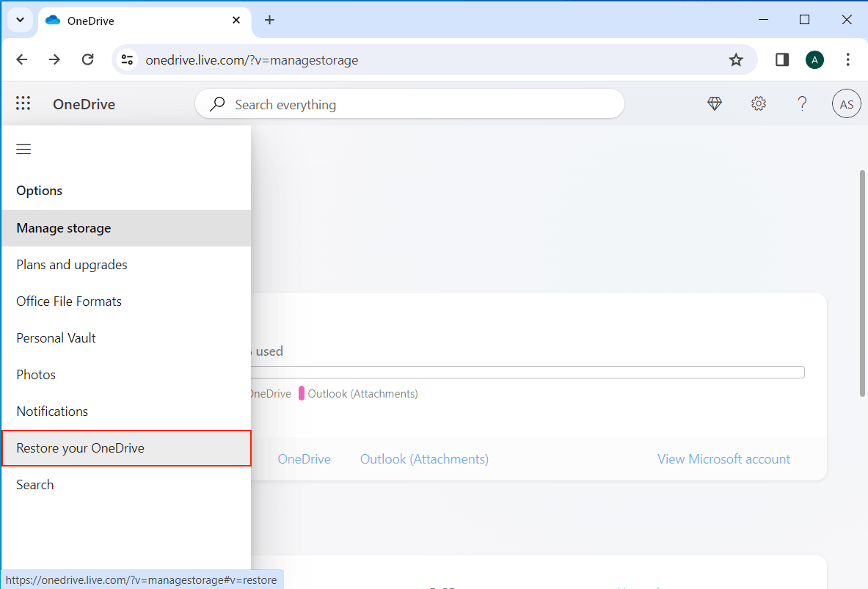Viewport: 868px width, 589px height.
Task: Open the settings gear icon
Action: 759,103
